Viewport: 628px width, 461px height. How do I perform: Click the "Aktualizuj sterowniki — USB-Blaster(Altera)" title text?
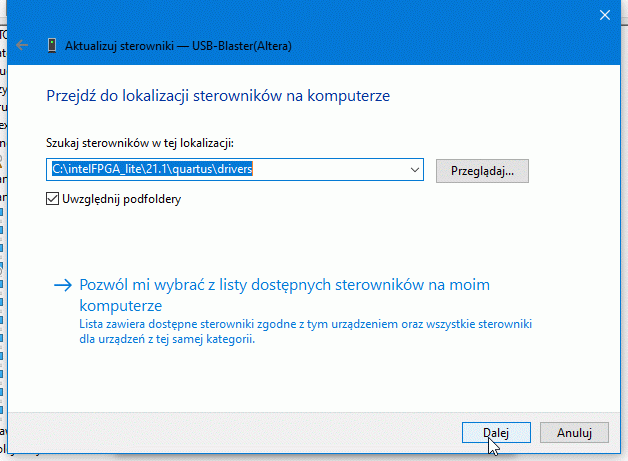(178, 46)
